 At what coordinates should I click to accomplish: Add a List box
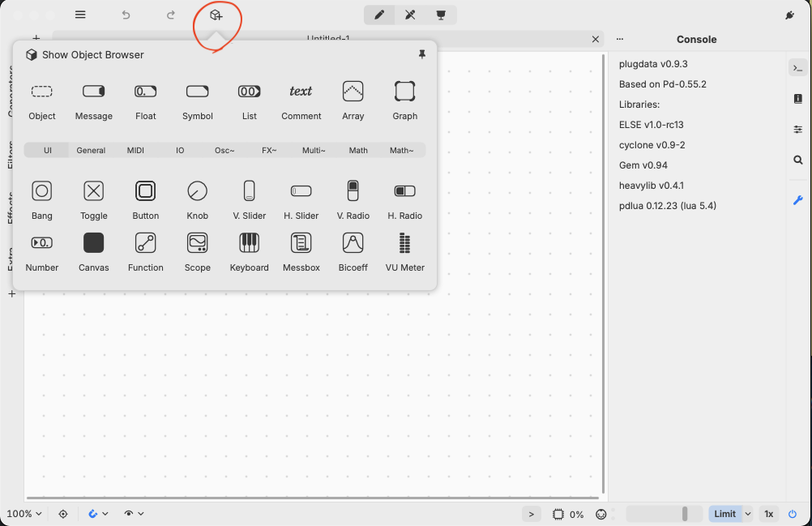[249, 101]
